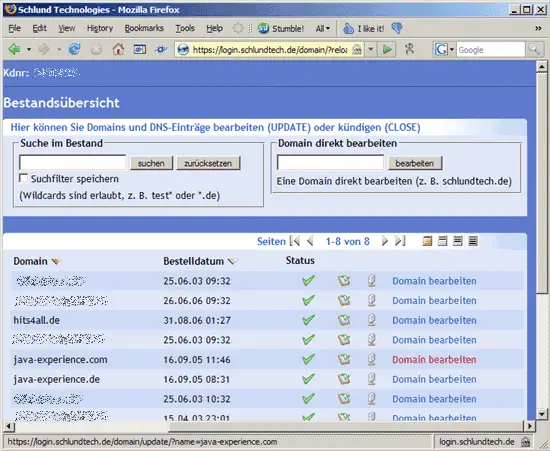
Task: Click the Forward arrow in navigation toolbar
Action: (44, 49)
